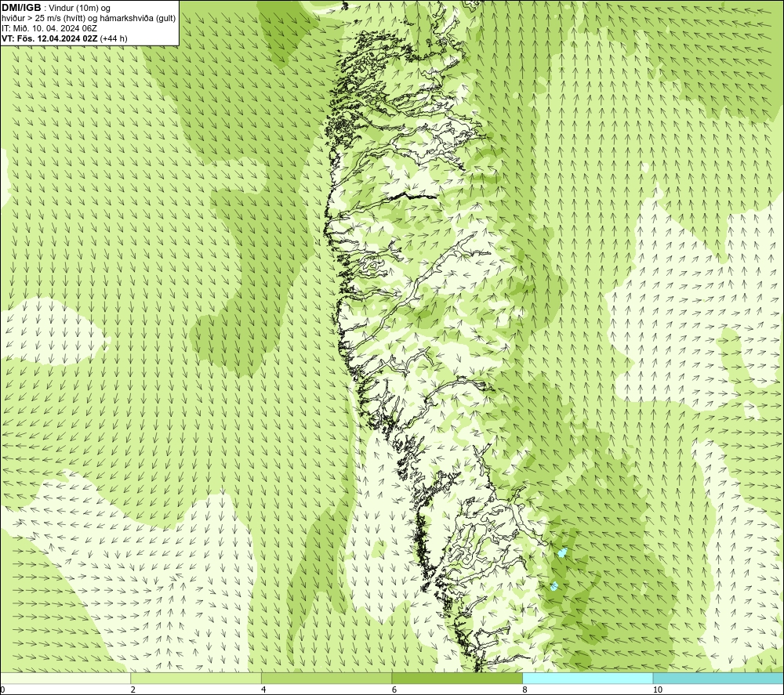Viewport: 784px width, 695px height.
Task: Click the 'Vindur (10m) og' text
Action: 79,9
